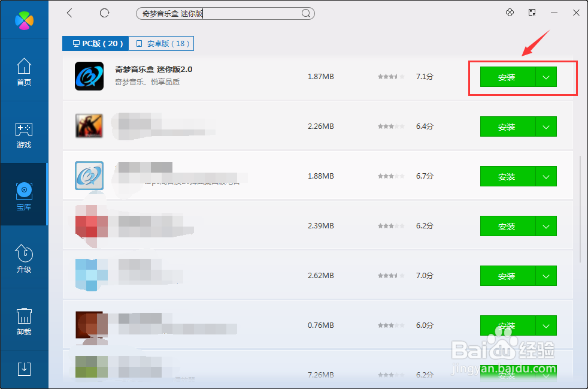The width and height of the screenshot is (588, 389).
Task: Install the 0.76MB app
Action: pyautogui.click(x=507, y=325)
